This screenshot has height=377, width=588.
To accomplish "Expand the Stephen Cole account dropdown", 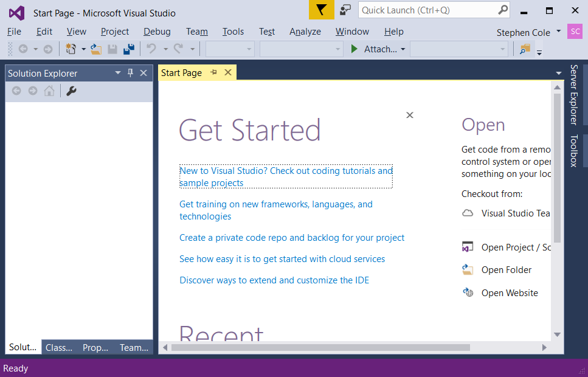I will click(x=558, y=32).
